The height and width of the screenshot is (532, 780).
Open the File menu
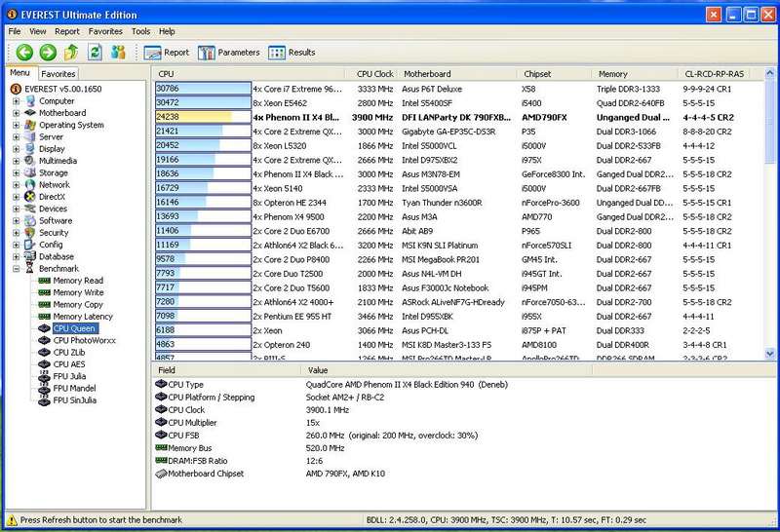15,31
